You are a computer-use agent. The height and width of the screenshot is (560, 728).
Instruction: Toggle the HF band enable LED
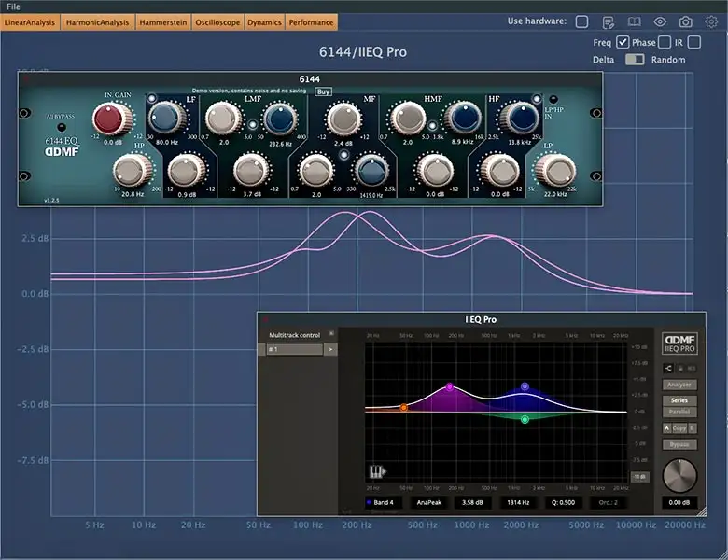pos(537,99)
